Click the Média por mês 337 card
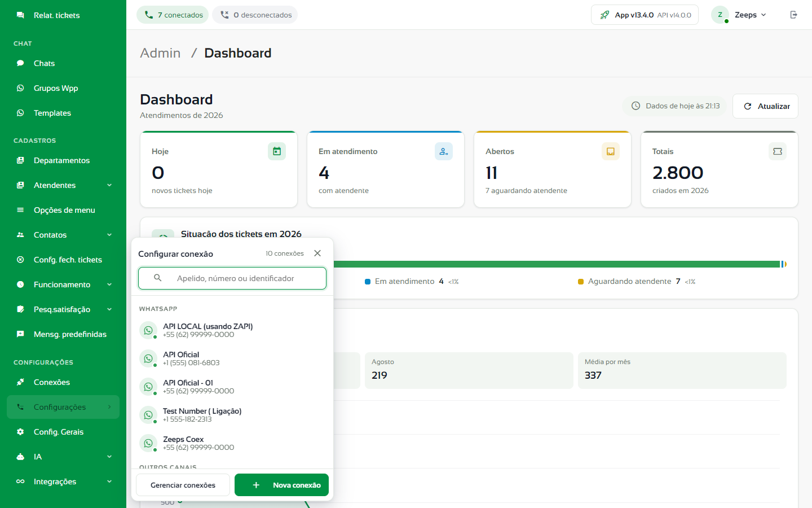The width and height of the screenshot is (812, 508). coord(682,370)
